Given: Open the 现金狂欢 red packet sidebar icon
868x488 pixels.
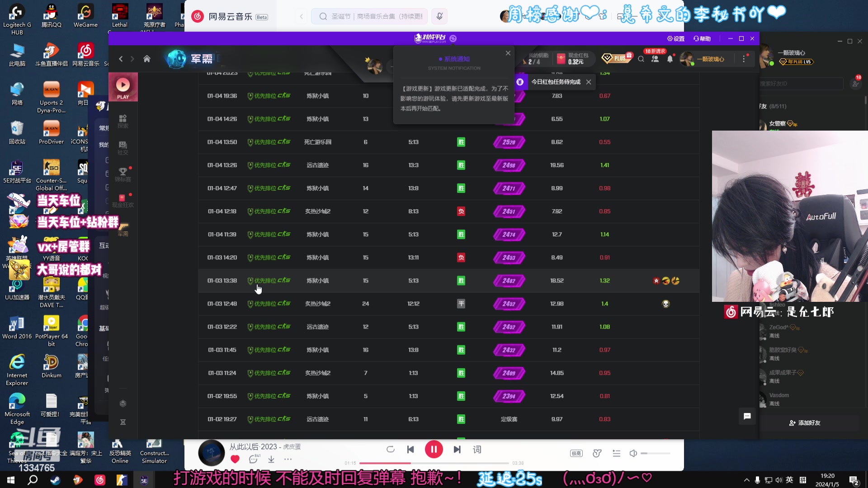Looking at the screenshot, I should click(123, 201).
